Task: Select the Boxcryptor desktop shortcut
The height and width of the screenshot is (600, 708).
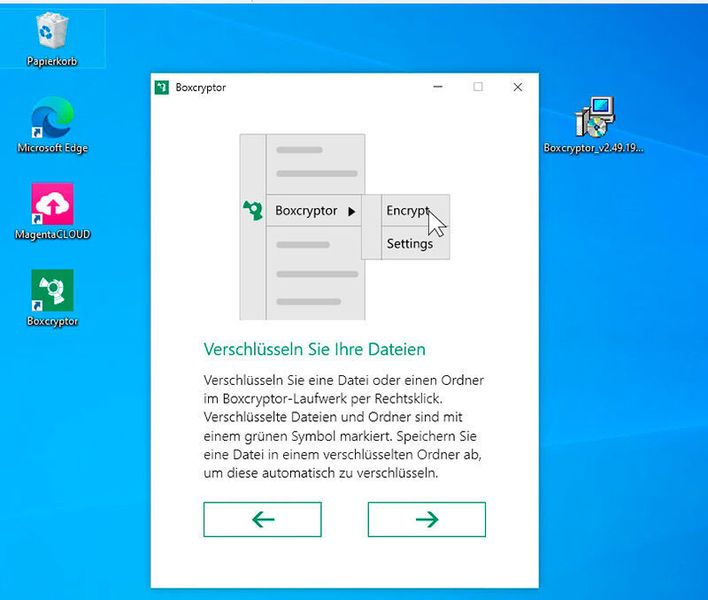Action: [52, 290]
